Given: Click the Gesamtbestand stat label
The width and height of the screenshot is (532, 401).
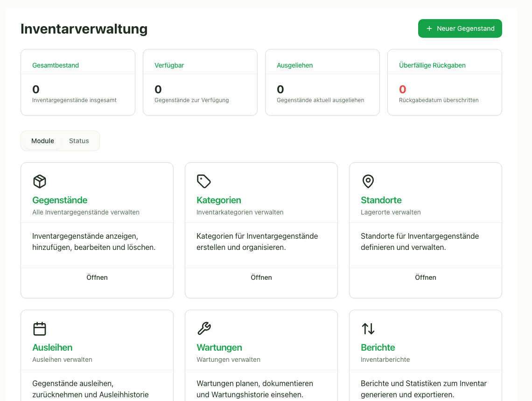Looking at the screenshot, I should click(x=56, y=65).
